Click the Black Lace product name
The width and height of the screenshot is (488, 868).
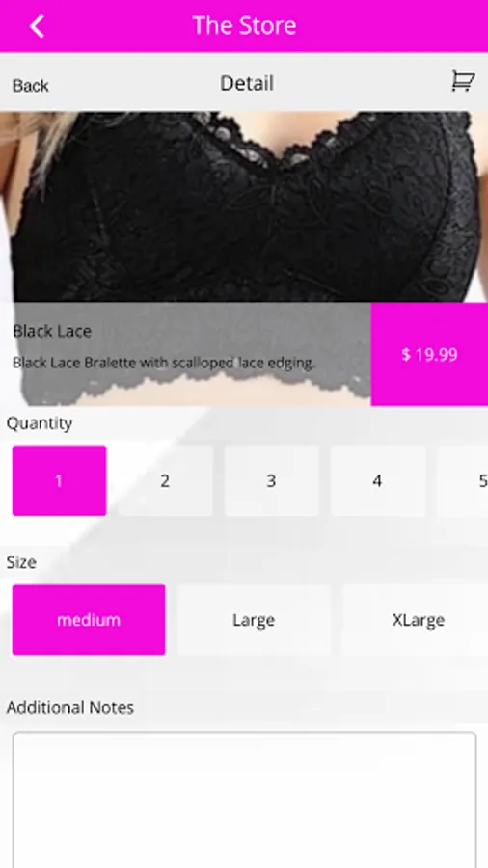tap(52, 331)
